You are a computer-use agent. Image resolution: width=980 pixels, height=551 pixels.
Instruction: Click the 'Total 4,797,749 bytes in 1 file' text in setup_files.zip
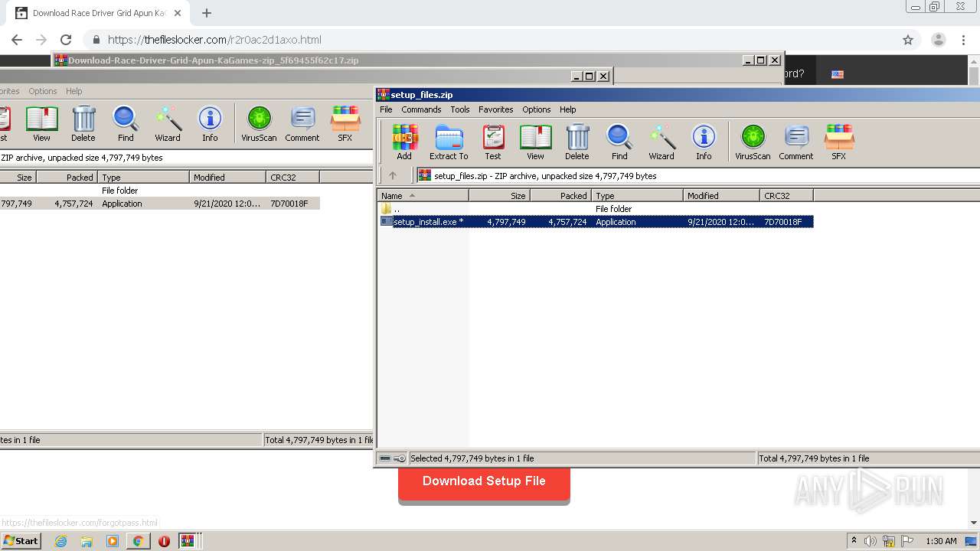(814, 458)
